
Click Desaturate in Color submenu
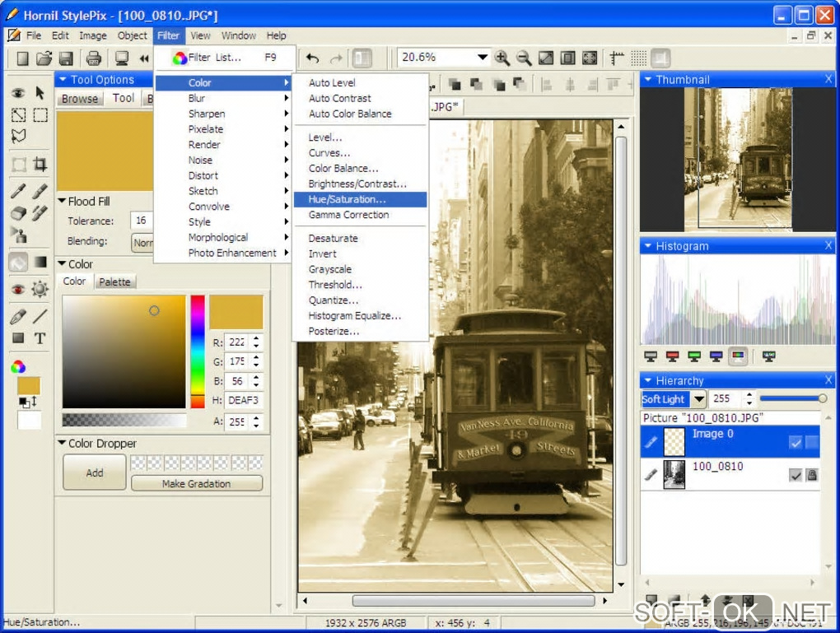(361, 239)
